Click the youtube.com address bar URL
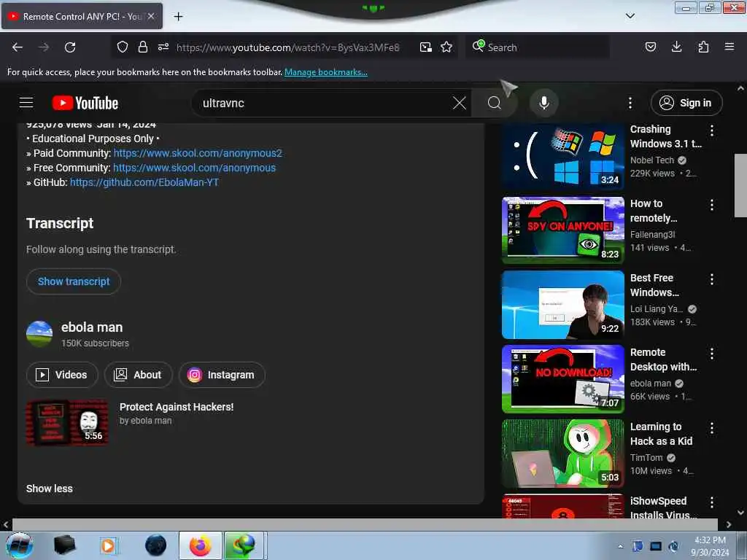747x560 pixels. pos(287,47)
